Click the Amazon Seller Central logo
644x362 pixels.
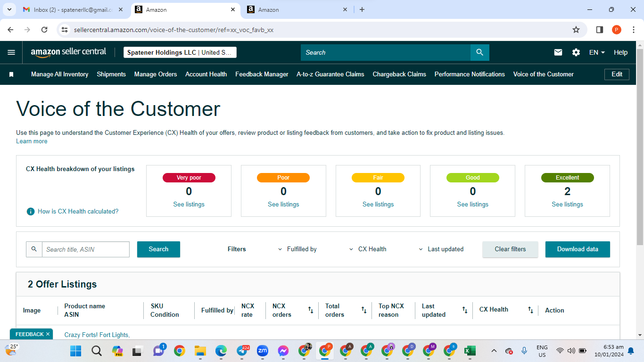68,52
